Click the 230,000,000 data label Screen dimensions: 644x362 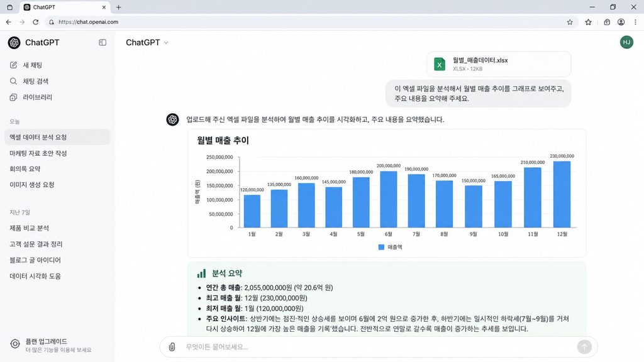(x=562, y=156)
